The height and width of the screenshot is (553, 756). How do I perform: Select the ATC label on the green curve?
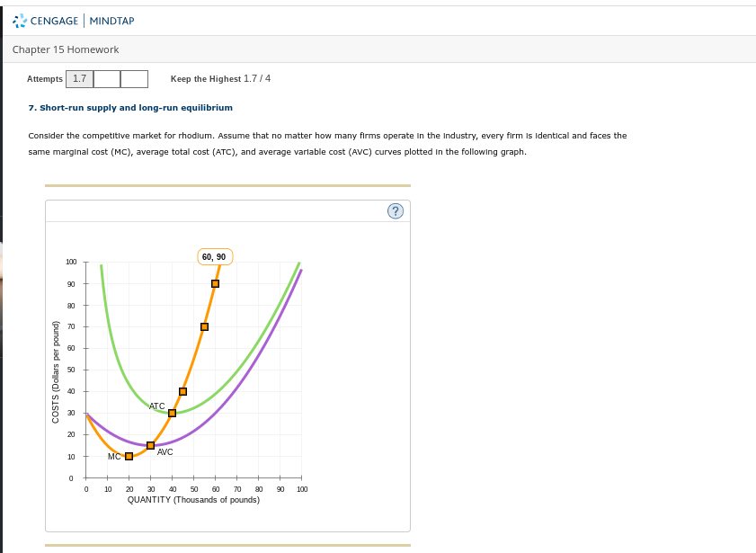157,406
